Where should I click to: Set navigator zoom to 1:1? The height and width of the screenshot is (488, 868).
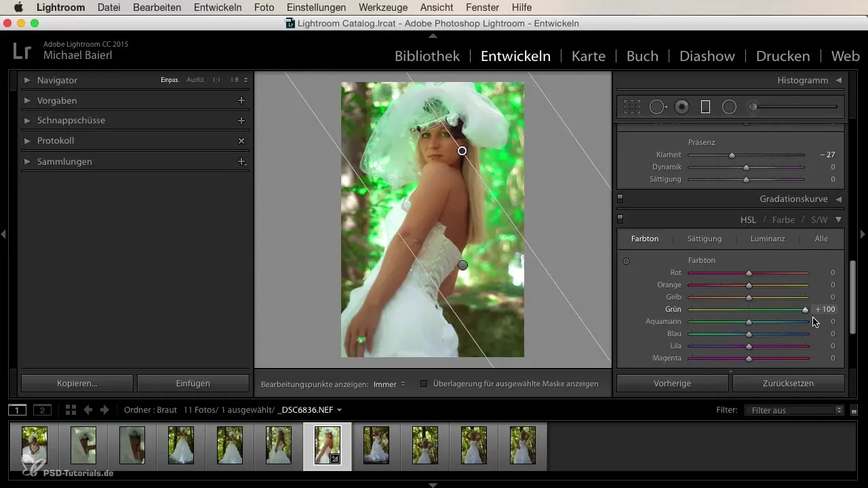[x=216, y=80]
